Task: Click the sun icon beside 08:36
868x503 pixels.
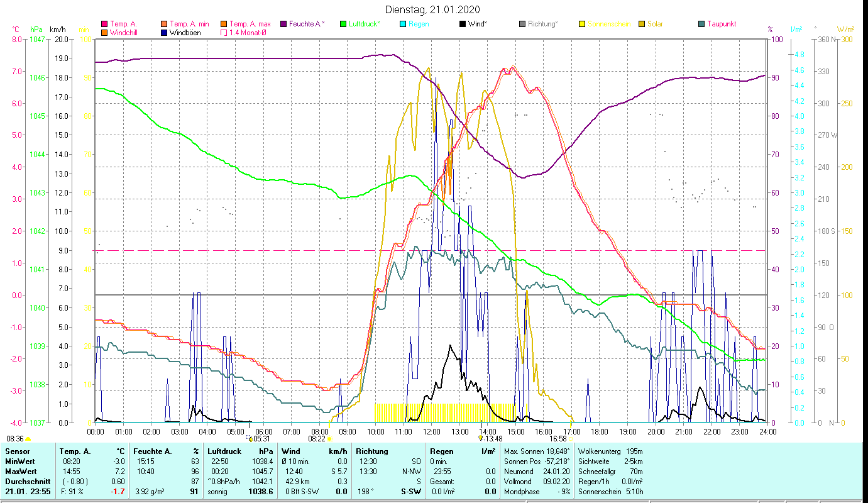Action: tap(28, 439)
